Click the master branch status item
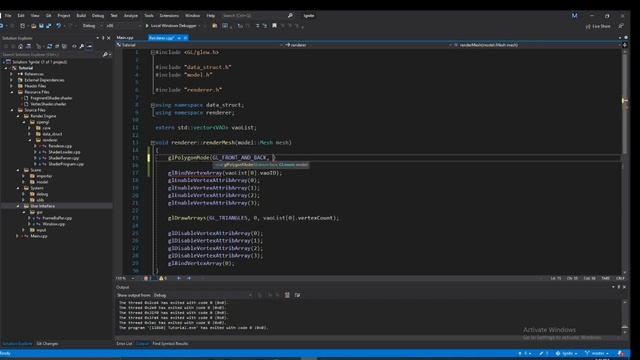Viewport: 640px width, 360px height. point(597,353)
